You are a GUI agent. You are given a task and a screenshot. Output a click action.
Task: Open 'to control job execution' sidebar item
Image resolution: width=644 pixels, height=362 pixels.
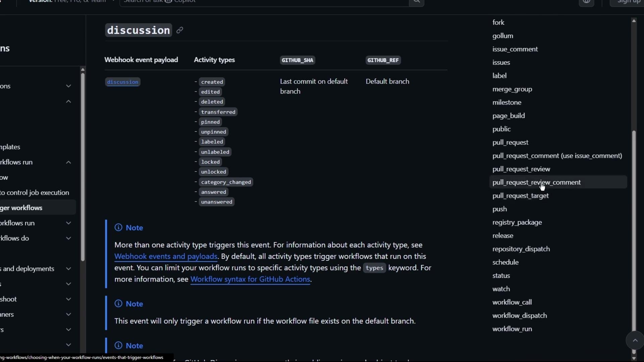coord(35,193)
